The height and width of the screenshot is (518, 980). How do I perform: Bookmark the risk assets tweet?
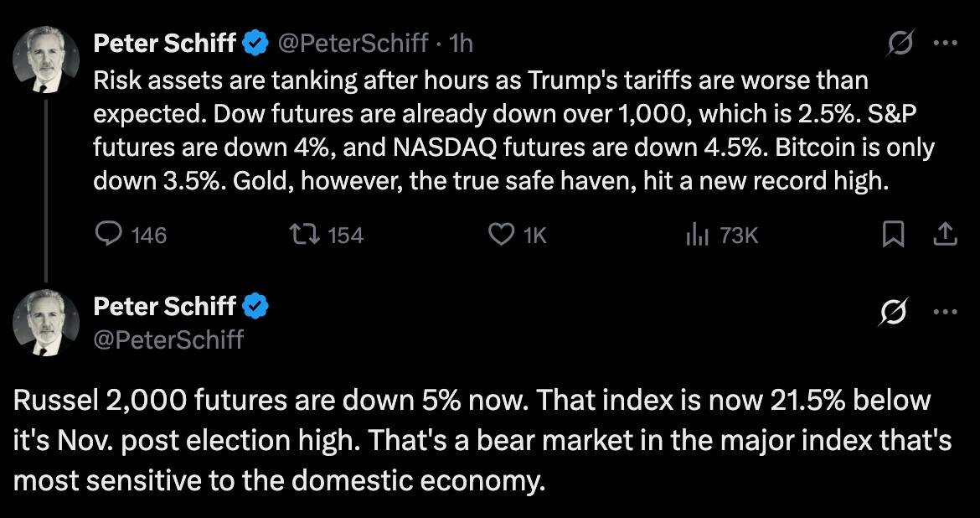(x=894, y=236)
